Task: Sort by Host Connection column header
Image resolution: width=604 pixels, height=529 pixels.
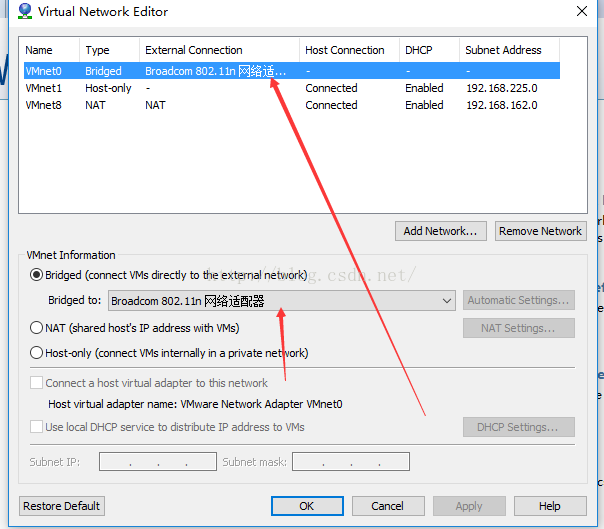Action: (349, 50)
